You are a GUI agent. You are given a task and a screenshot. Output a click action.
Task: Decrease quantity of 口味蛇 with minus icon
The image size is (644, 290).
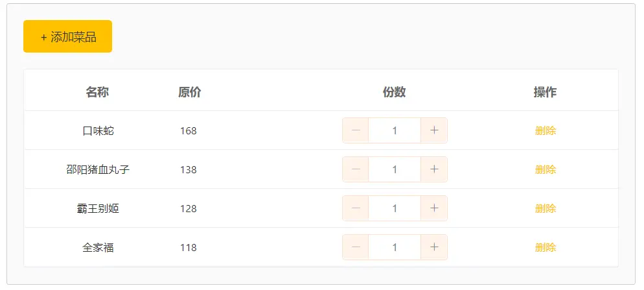[356, 130]
